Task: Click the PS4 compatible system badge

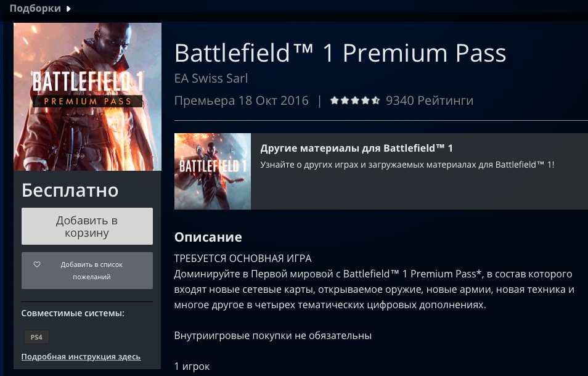Action: (36, 337)
